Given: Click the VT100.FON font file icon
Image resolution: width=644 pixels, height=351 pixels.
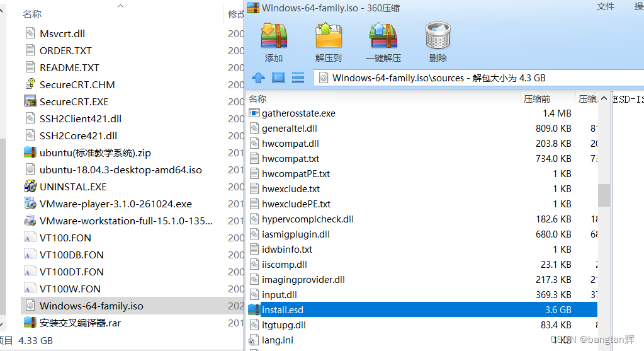Looking at the screenshot, I should (30, 238).
